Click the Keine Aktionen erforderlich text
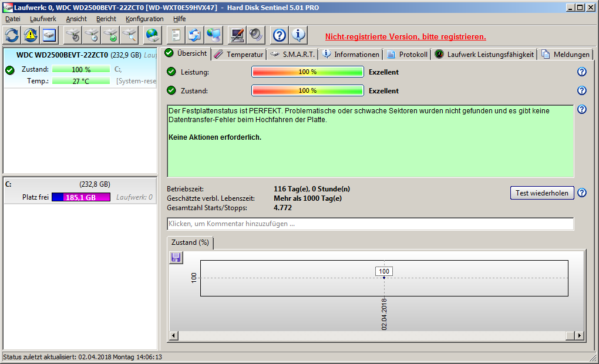Viewport: 599px width, 364px height. pyautogui.click(x=215, y=137)
